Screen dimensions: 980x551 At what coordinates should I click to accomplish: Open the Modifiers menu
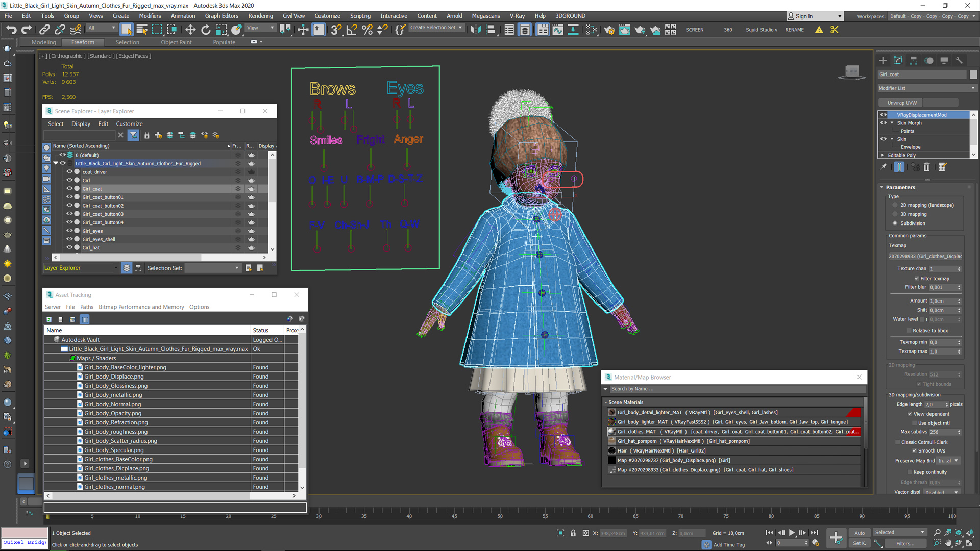pyautogui.click(x=150, y=16)
